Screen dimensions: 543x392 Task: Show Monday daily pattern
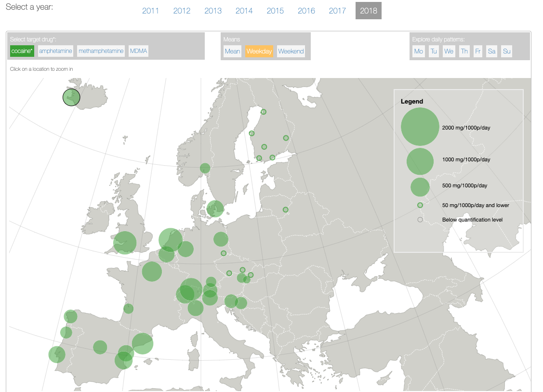coord(419,51)
